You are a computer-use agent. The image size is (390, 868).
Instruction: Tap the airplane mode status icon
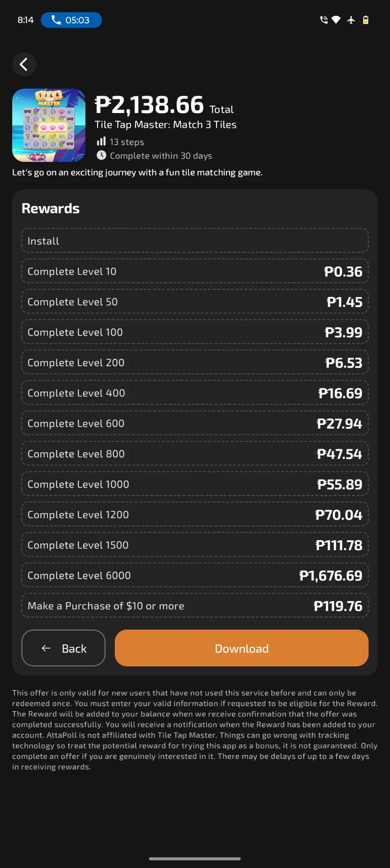tap(351, 20)
